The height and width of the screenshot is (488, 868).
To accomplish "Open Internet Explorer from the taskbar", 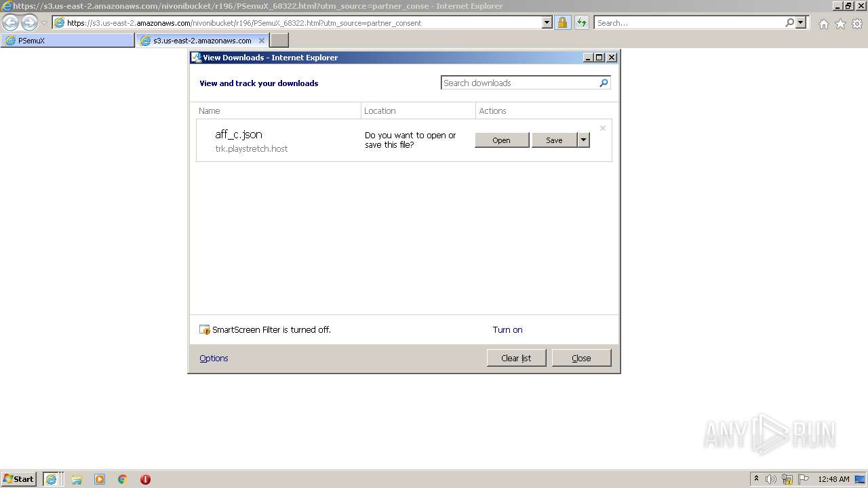I will pos(52,479).
